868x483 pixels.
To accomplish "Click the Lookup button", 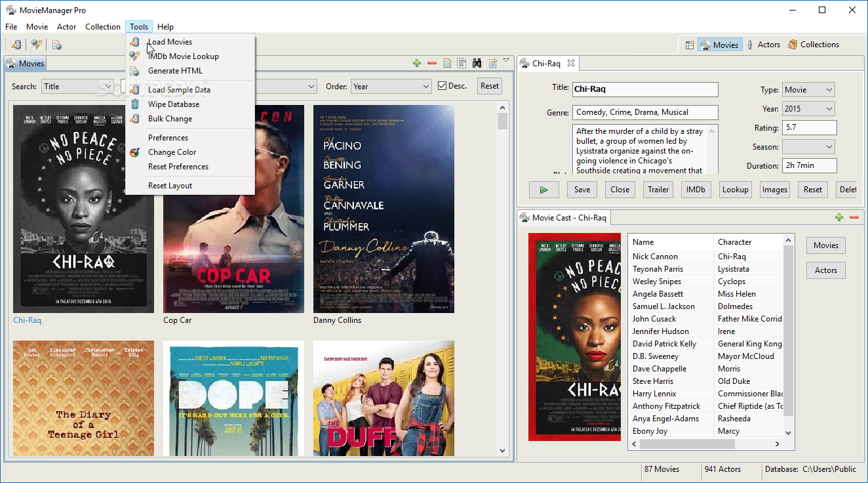I will (736, 190).
